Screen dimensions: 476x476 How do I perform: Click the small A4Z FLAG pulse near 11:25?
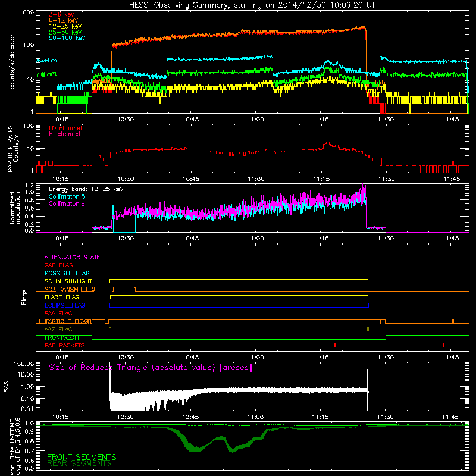coord(368,329)
